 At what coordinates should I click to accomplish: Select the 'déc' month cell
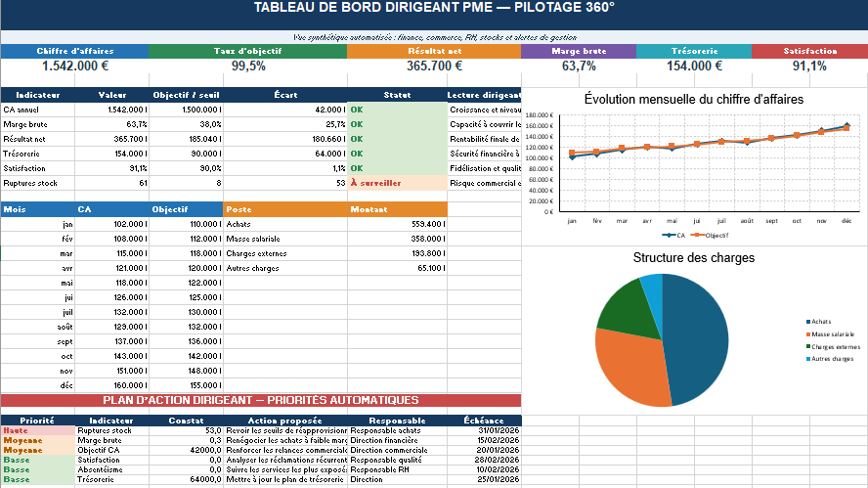[38, 385]
